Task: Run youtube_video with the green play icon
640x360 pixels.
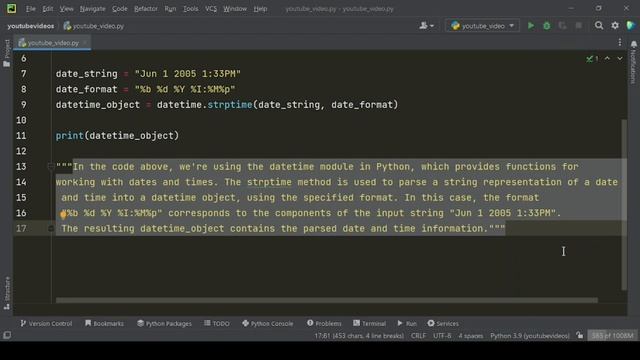Action: (x=531, y=26)
